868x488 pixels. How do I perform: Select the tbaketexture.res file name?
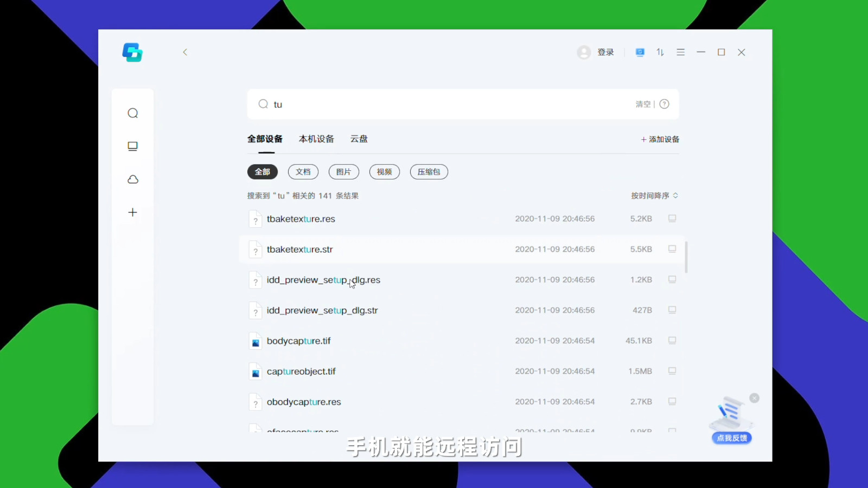tap(301, 219)
